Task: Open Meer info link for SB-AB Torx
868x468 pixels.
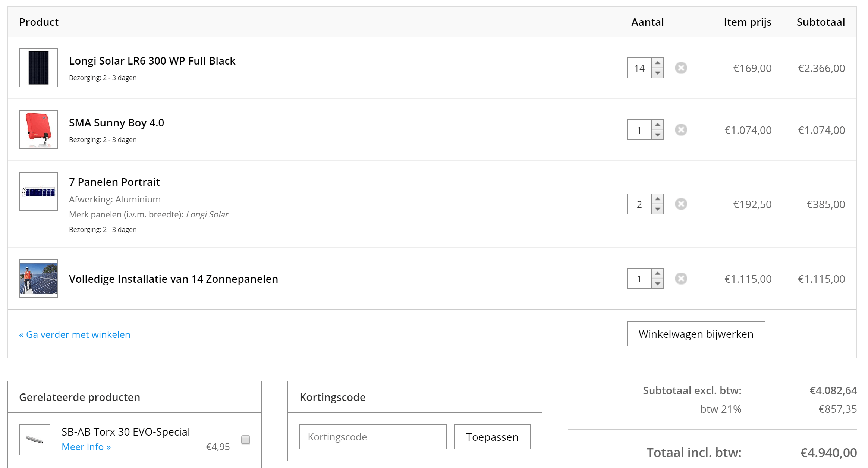Action: pos(86,447)
